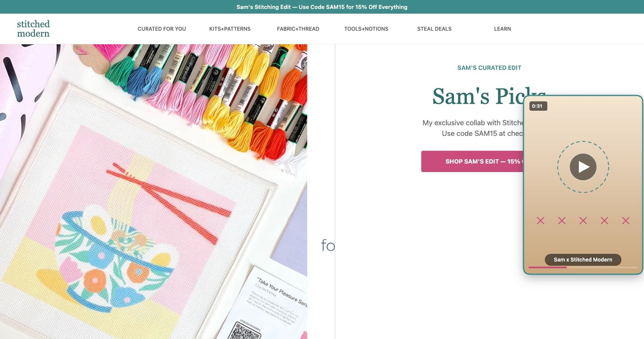The image size is (644, 339).
Task: Open the Steal Deals page
Action: pyautogui.click(x=434, y=29)
